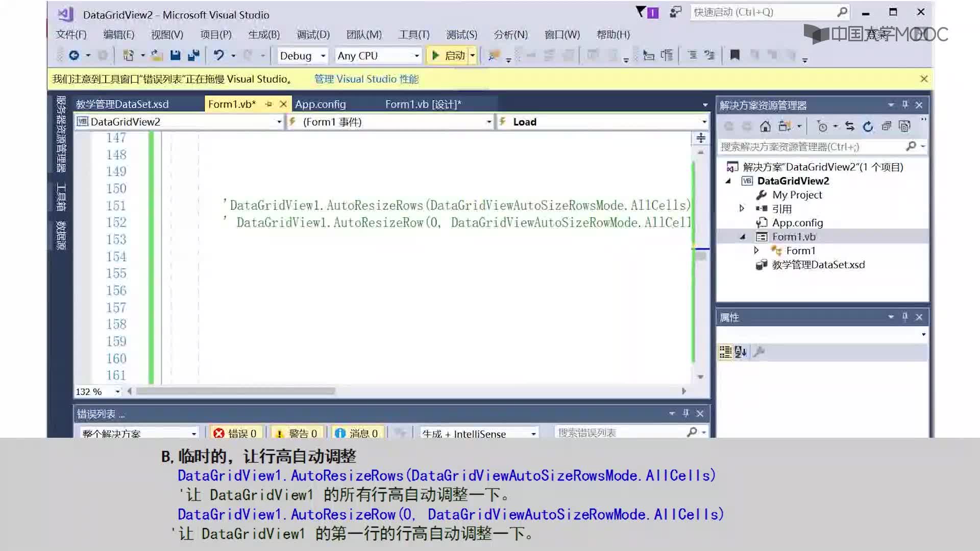Image resolution: width=980 pixels, height=551 pixels.
Task: Click Categorized view icon in Properties panel
Action: click(x=725, y=352)
